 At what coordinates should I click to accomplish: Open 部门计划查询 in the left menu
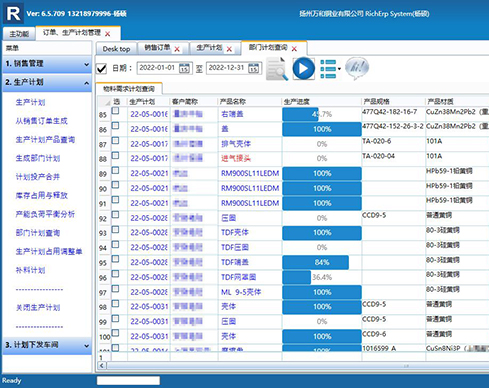tap(38, 233)
